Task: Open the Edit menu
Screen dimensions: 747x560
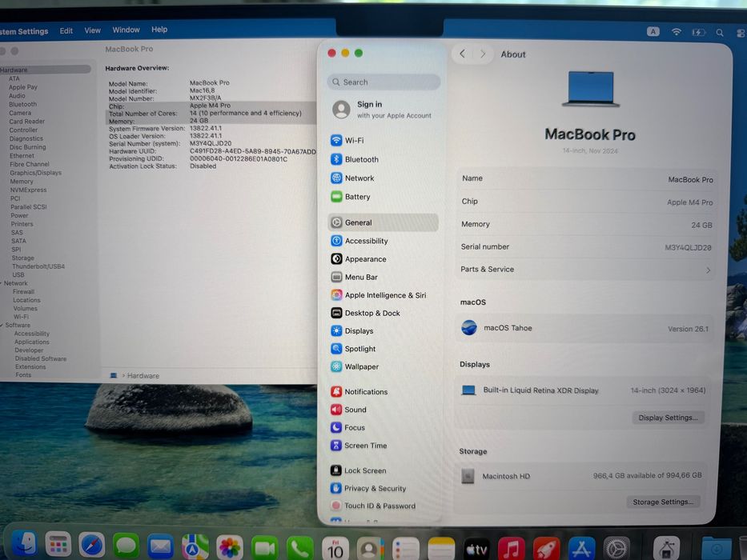Action: tap(66, 31)
